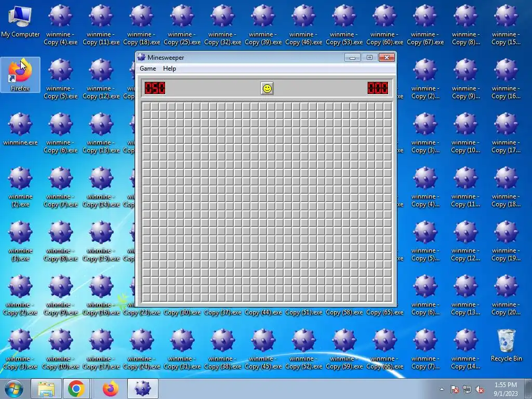The width and height of the screenshot is (532, 399).
Task: Select the My Computer desktop icon
Action: pos(20,21)
